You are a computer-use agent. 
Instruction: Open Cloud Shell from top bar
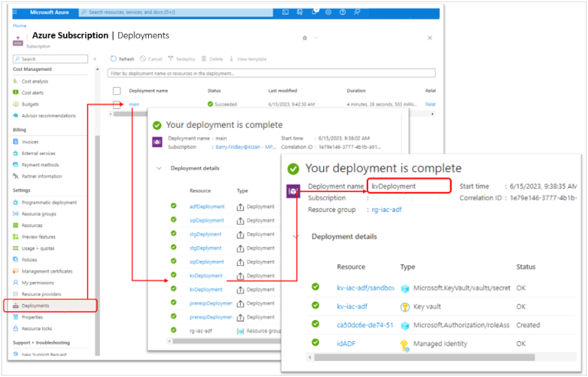pos(285,13)
